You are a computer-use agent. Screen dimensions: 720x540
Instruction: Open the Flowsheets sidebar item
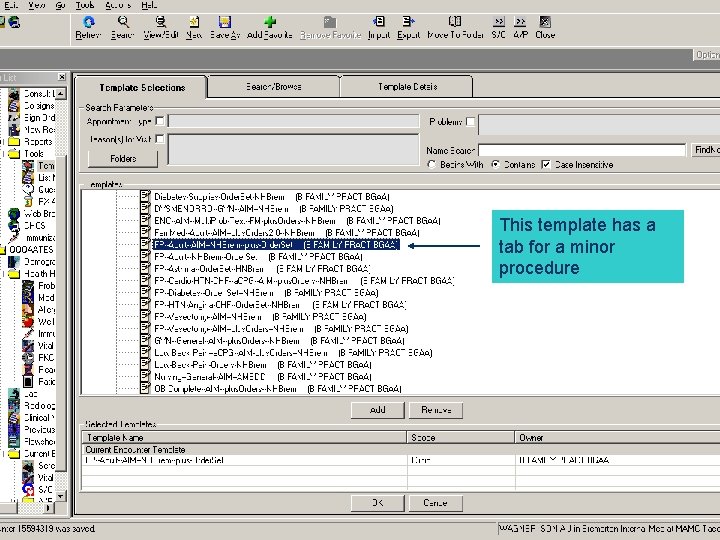(x=32, y=441)
